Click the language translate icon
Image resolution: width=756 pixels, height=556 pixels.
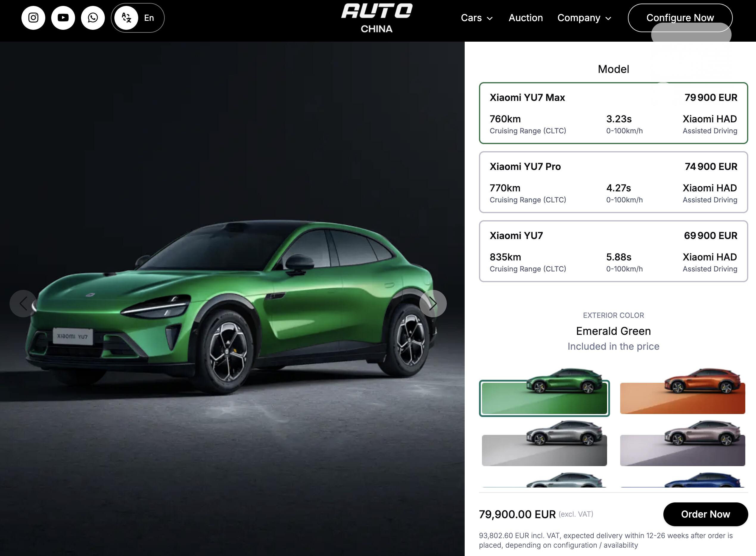click(126, 18)
